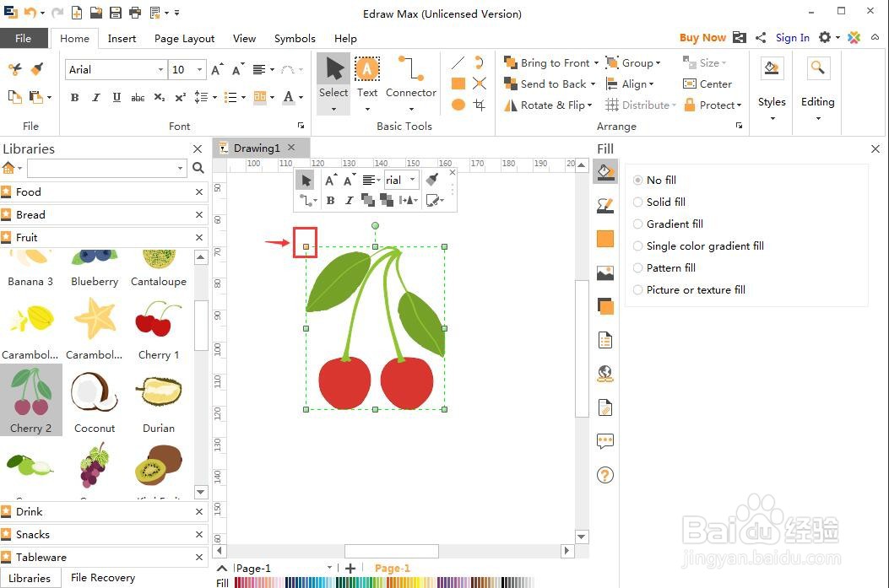Viewport: 889px width, 588px height.
Task: Open the font size 10 dropdown
Action: [x=199, y=70]
